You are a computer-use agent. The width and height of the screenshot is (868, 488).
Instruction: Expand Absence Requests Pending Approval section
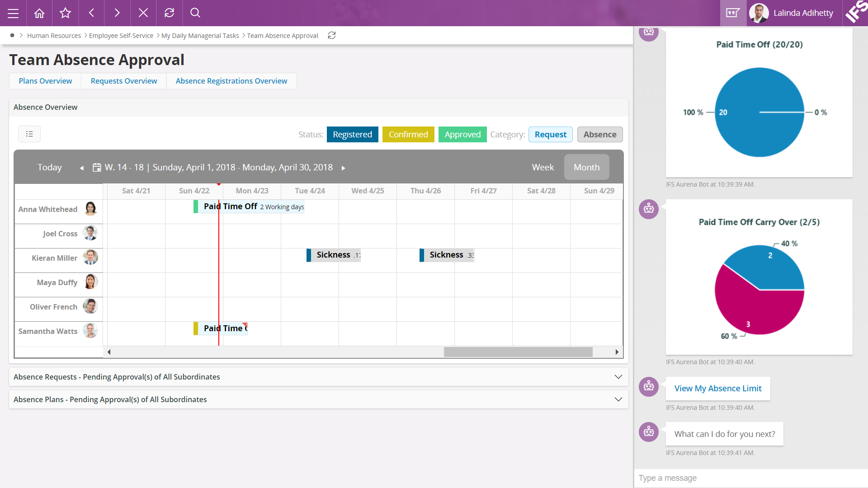(x=618, y=377)
